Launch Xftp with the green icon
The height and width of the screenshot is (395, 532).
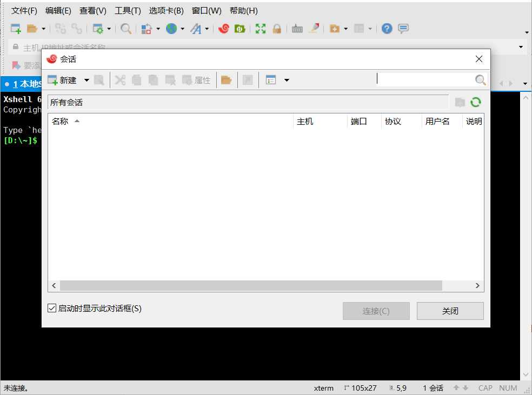click(240, 29)
